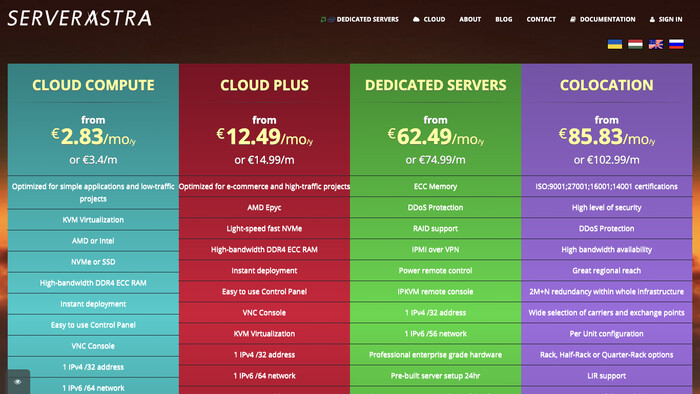Click 'or €102.99/m' monthly price
700x394 pixels.
pos(607,160)
